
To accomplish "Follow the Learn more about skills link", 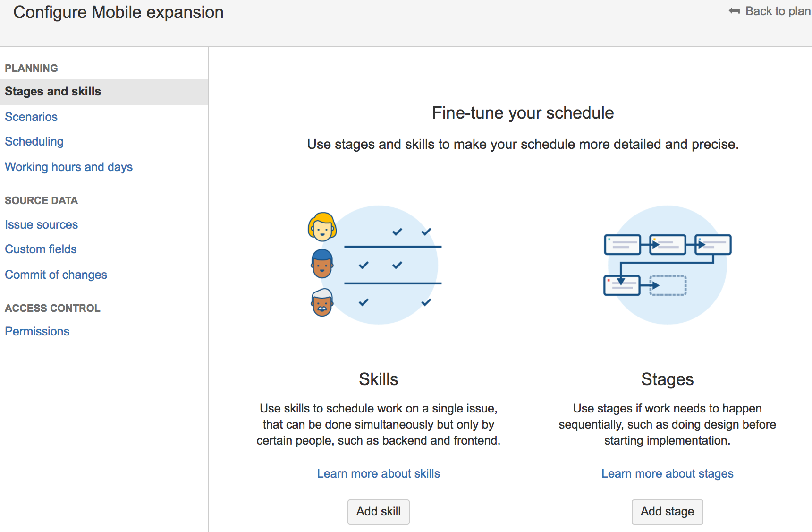I will (379, 474).
